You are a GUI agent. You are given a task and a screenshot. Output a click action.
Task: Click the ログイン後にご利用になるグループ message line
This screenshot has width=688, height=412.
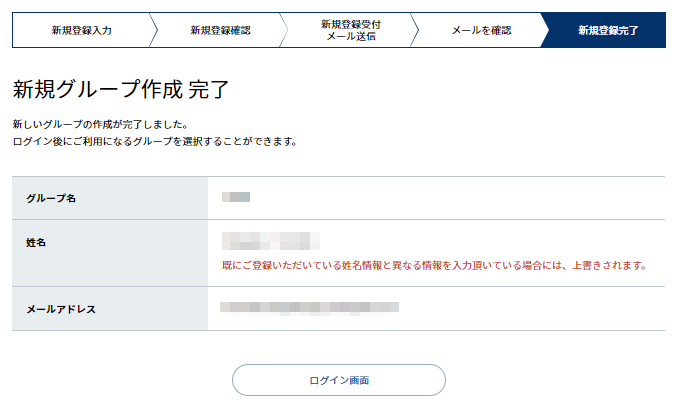155,142
